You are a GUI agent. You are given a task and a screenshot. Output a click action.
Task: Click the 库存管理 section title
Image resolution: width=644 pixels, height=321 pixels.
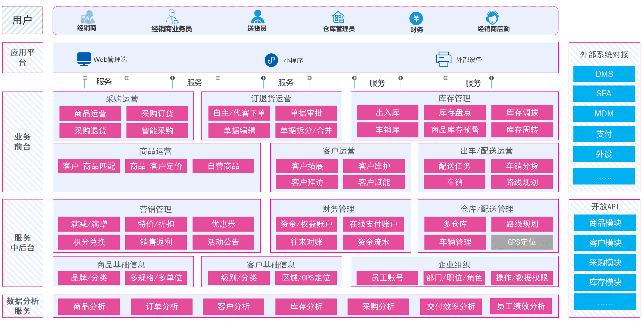point(454,98)
